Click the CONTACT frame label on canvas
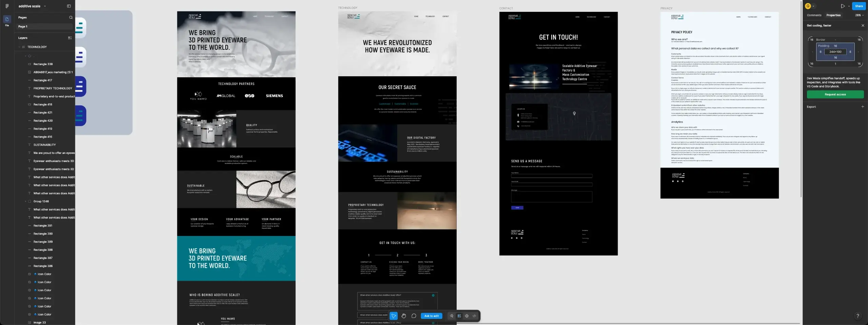The image size is (868, 325). (506, 8)
